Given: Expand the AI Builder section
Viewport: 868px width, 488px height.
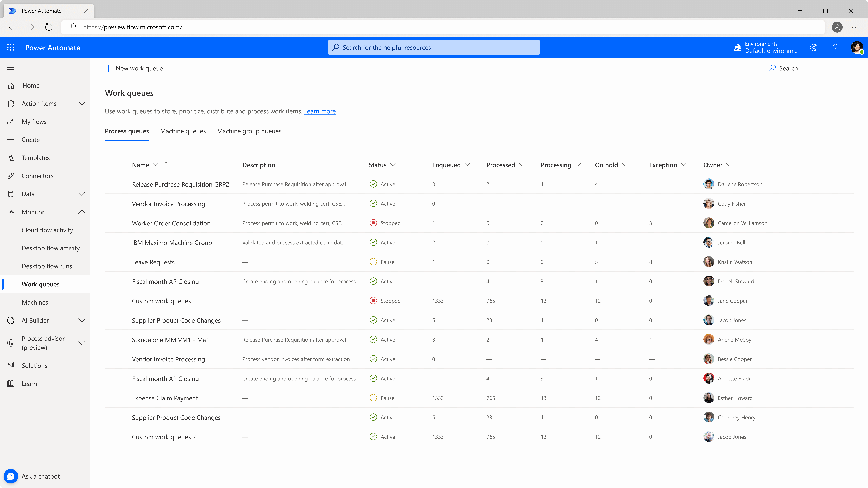Looking at the screenshot, I should tap(82, 320).
